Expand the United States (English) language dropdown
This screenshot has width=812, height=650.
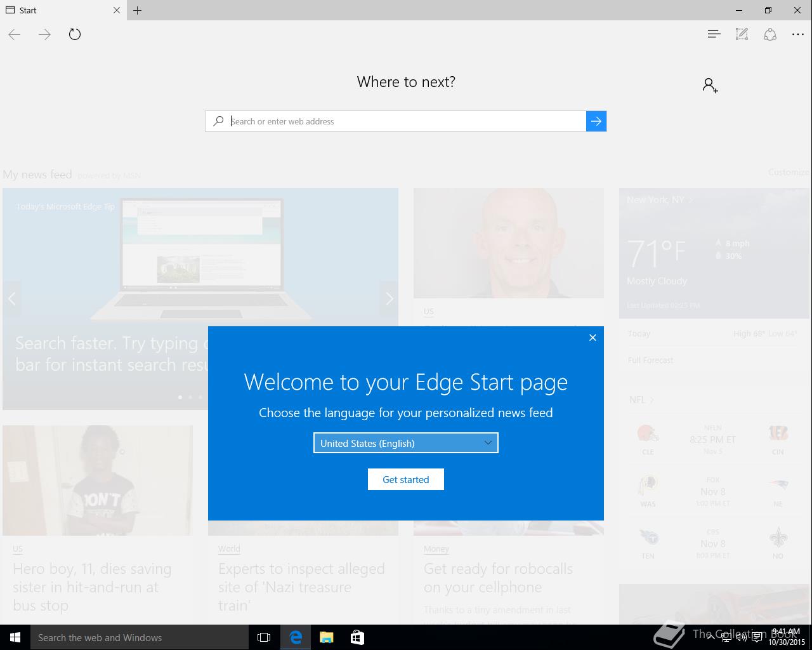pyautogui.click(x=406, y=443)
